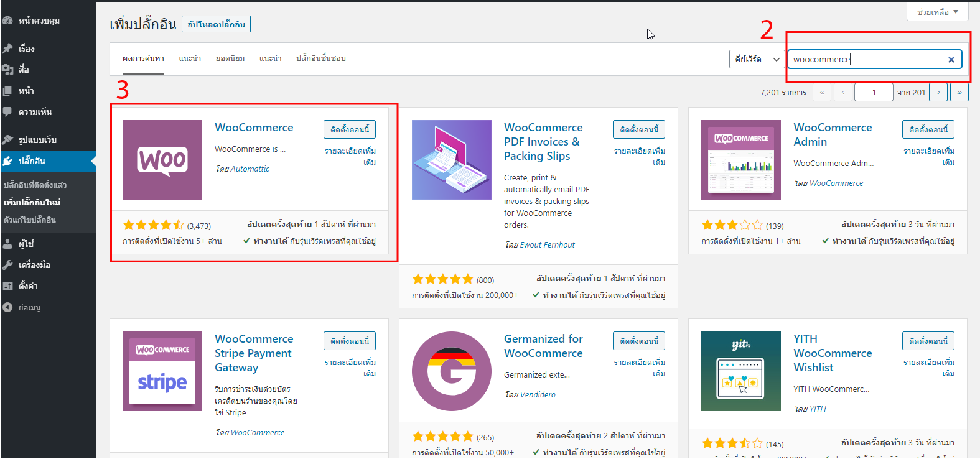This screenshot has width=980, height=459.
Task: Go to next results page arrow
Action: [x=938, y=92]
